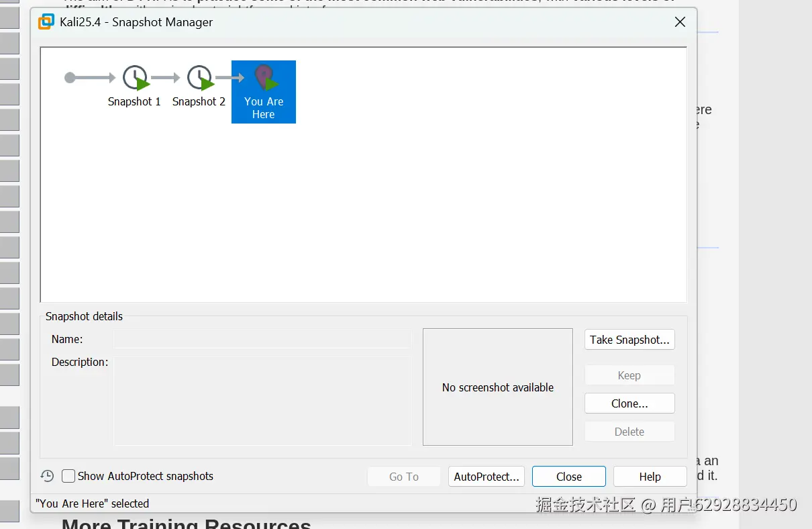Open the Clone wizard
The height and width of the screenshot is (529, 812).
click(629, 403)
